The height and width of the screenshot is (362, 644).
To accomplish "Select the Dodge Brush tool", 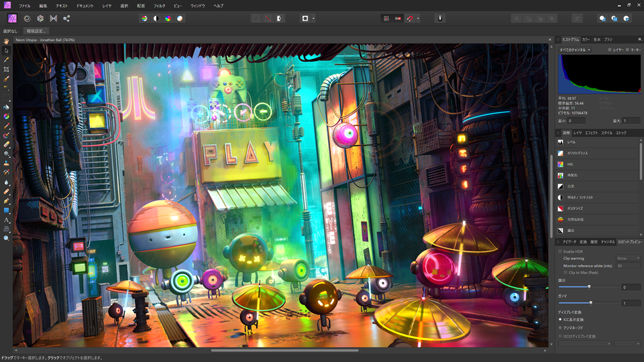I will (x=6, y=154).
